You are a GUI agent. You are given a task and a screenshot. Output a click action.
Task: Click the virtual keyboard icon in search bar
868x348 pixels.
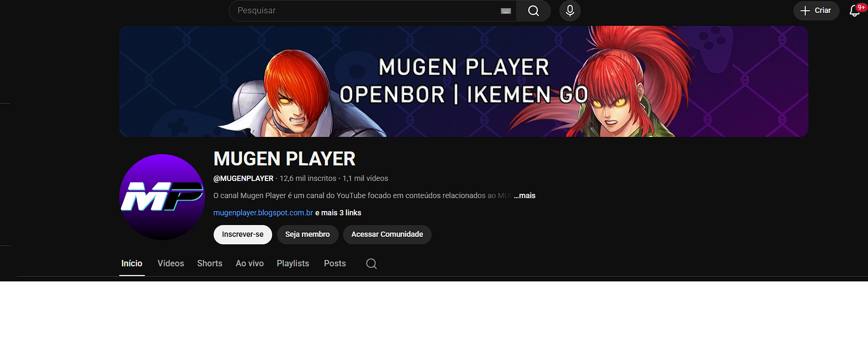506,11
